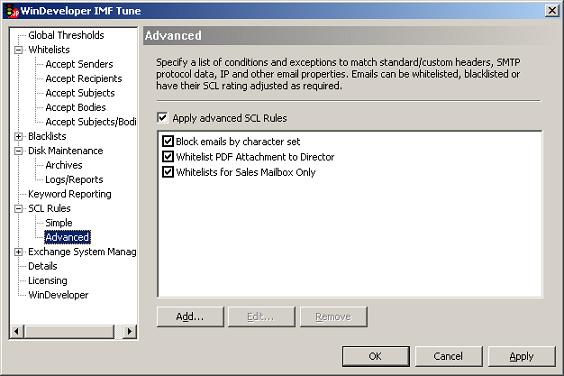The image size is (564, 376).
Task: Select Global Thresholds in the tree
Action: [x=66, y=35]
